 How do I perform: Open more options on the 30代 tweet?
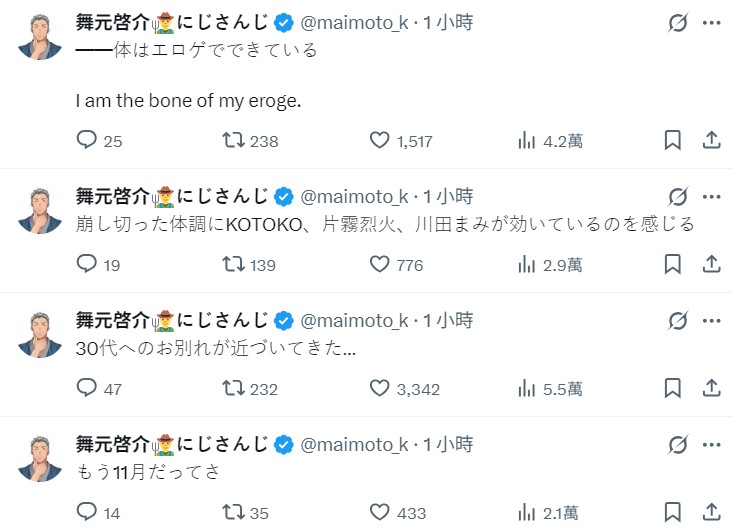pos(711,321)
